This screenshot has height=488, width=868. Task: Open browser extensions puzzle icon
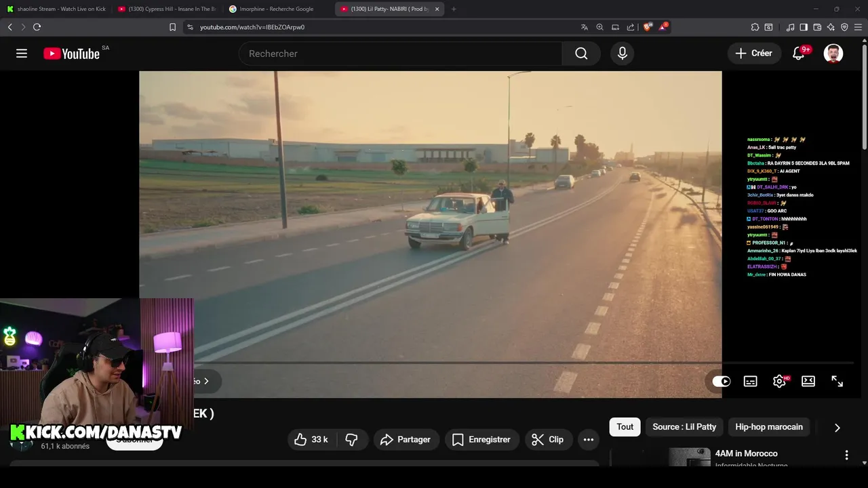coord(755,27)
